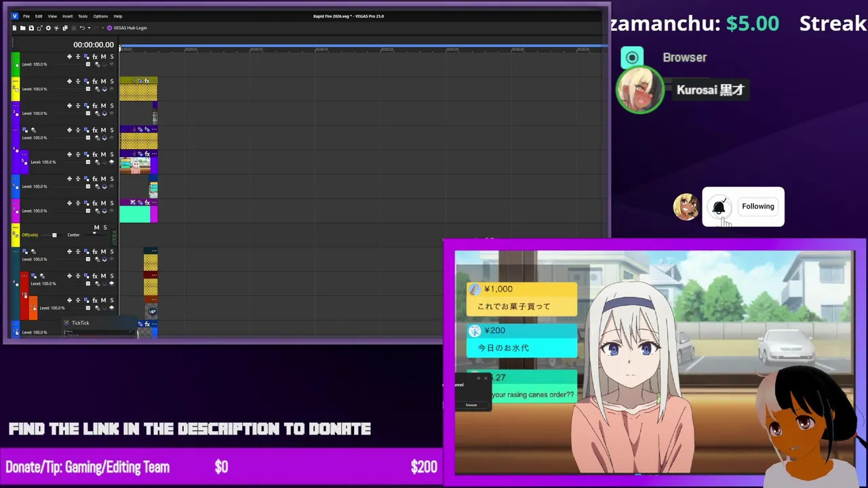Open Track FX on yellow track 2
The height and width of the screenshot is (488, 868).
(x=95, y=81)
